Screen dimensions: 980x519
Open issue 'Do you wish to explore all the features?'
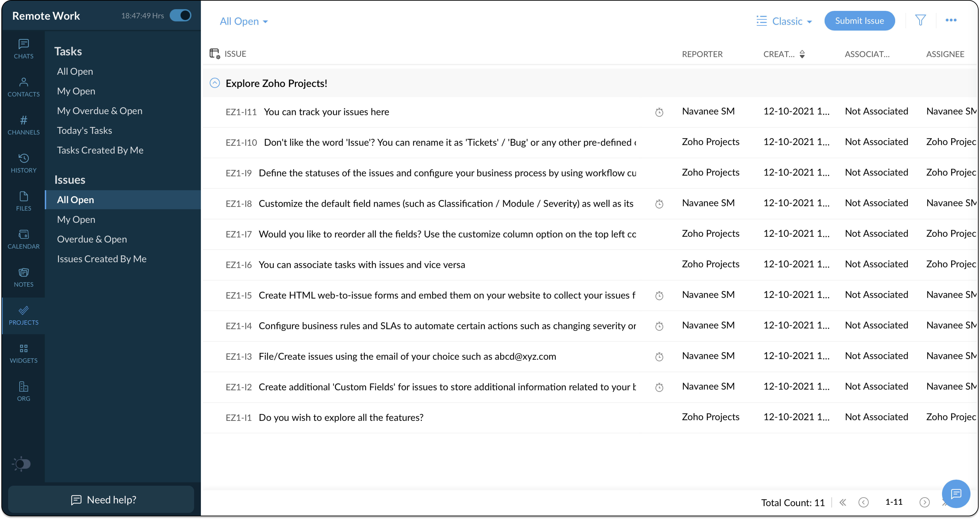click(341, 418)
